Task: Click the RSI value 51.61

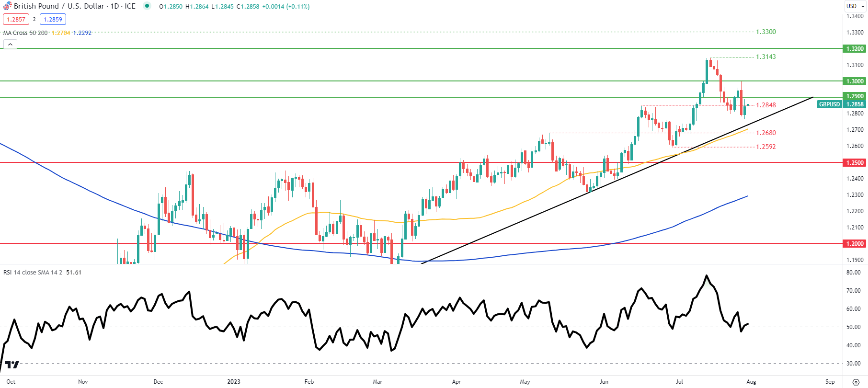Action: [x=74, y=273]
